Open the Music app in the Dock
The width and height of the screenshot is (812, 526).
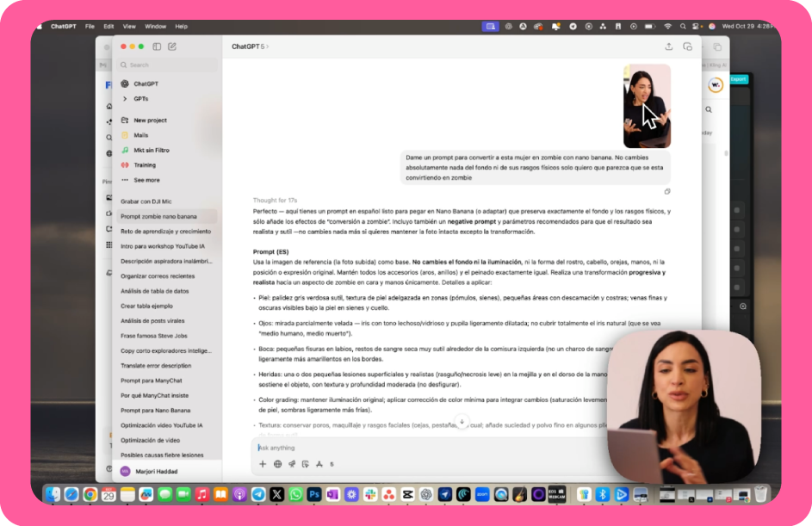click(202, 494)
